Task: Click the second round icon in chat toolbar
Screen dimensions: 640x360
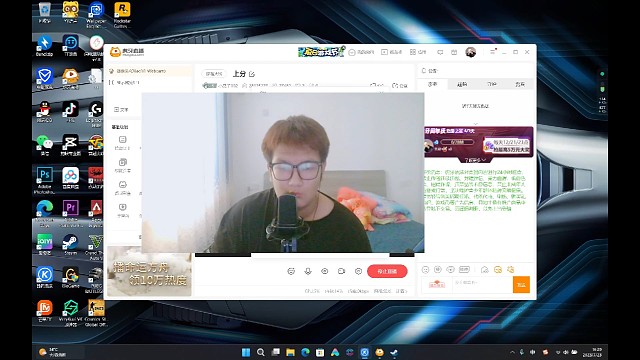Action: [438, 269]
